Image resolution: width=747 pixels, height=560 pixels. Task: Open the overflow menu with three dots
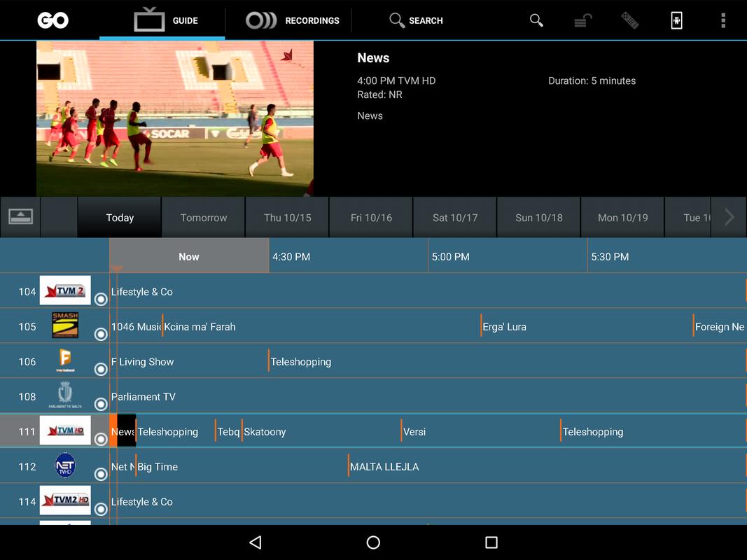click(722, 20)
